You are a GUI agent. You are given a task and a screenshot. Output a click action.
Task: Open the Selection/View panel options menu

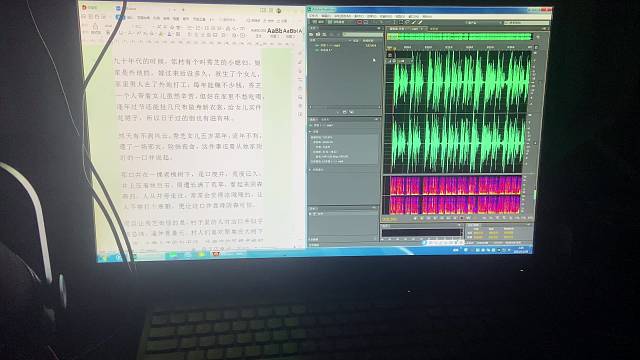[529, 224]
